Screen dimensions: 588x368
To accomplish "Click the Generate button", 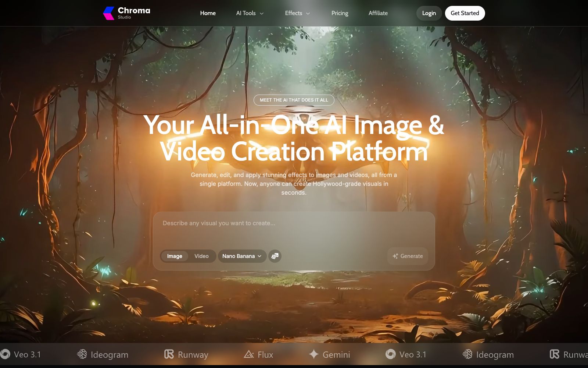I will (408, 256).
